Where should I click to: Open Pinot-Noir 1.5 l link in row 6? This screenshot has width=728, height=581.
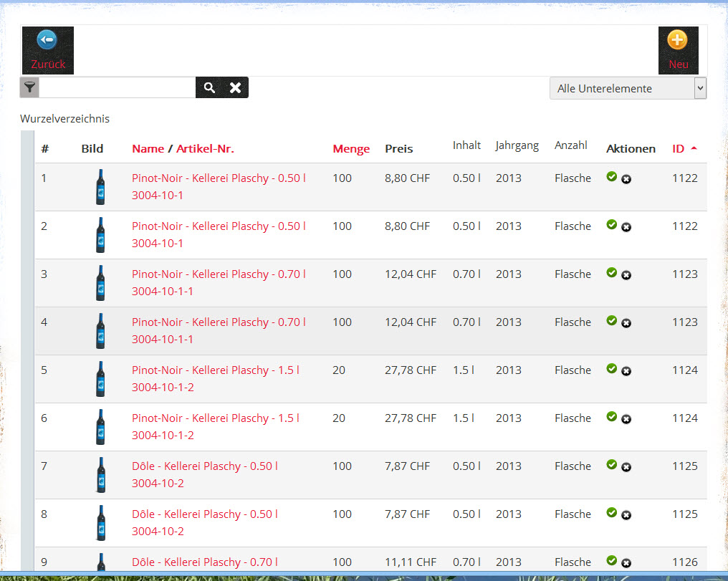point(216,418)
